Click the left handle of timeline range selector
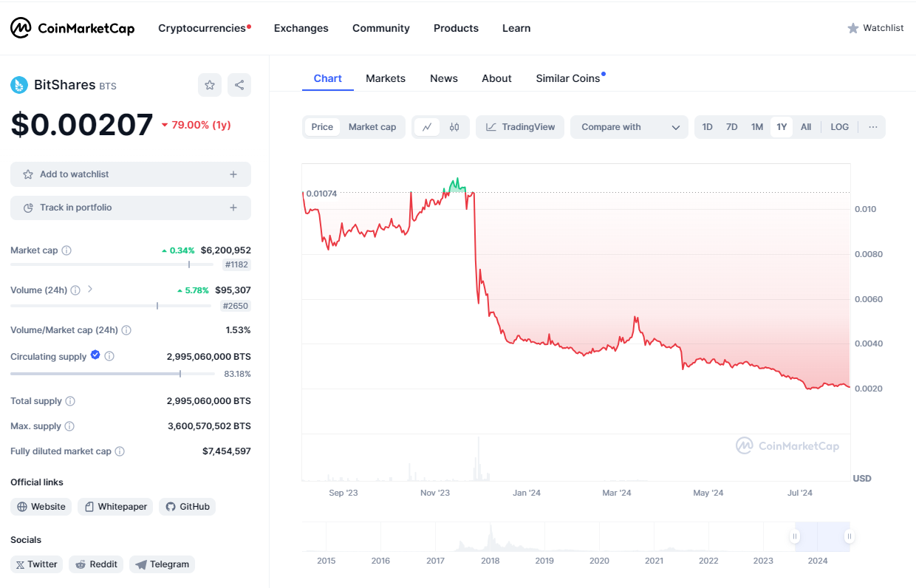Image resolution: width=916 pixels, height=588 pixels. (796, 536)
